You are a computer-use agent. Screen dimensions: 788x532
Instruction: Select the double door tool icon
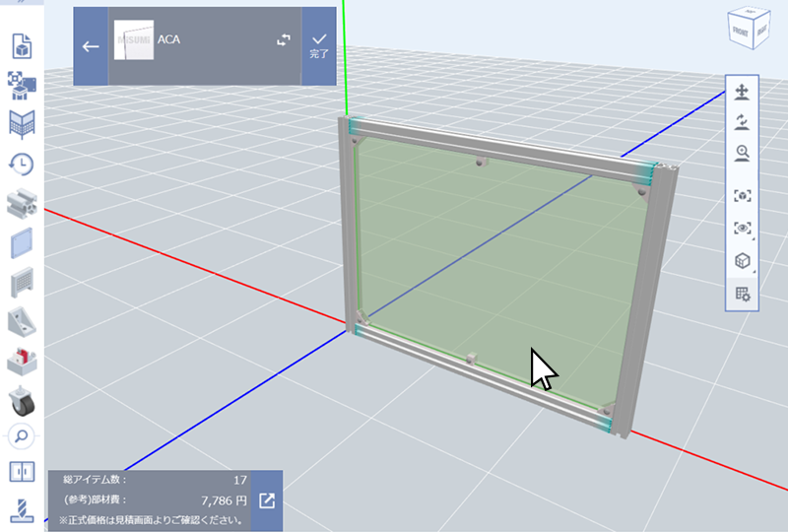[x=21, y=472]
